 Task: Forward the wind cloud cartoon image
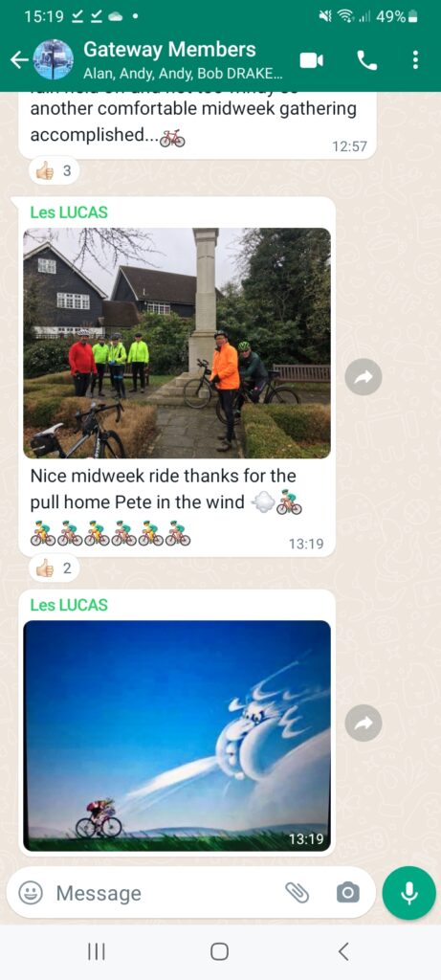[364, 724]
